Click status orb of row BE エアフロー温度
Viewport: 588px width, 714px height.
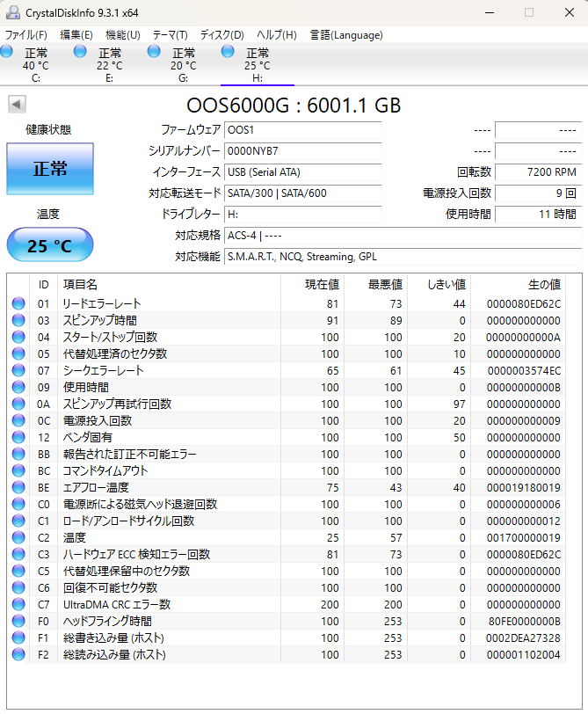click(18, 487)
